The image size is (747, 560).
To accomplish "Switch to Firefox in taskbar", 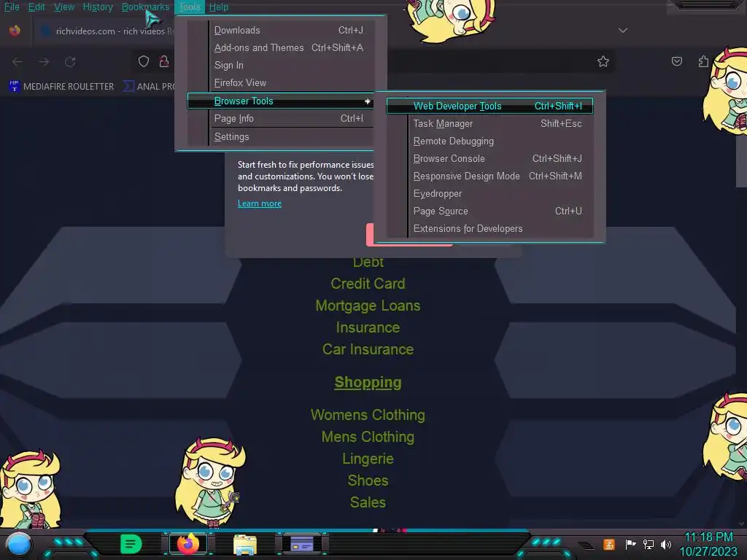I will pyautogui.click(x=188, y=544).
